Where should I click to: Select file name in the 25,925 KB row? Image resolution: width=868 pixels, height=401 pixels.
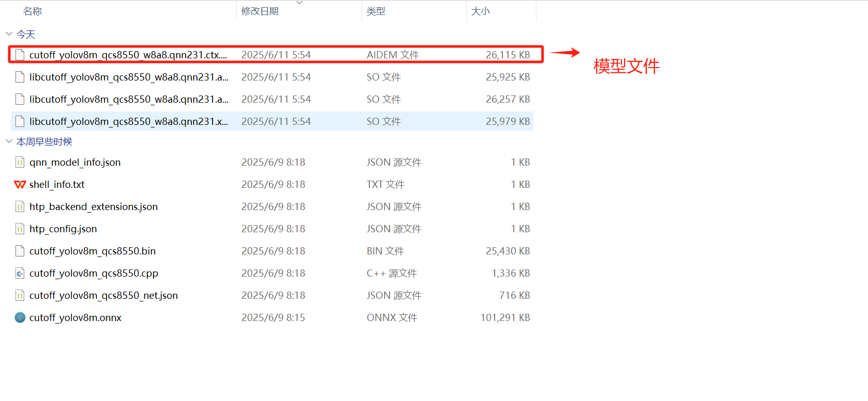[x=129, y=77]
